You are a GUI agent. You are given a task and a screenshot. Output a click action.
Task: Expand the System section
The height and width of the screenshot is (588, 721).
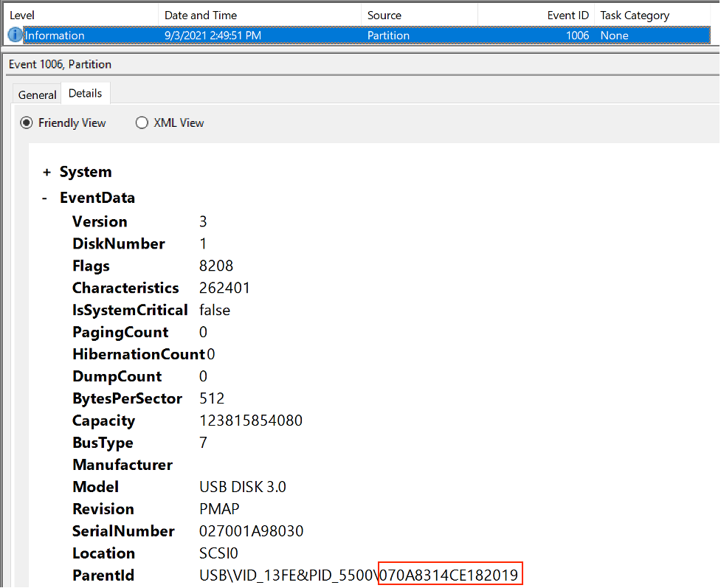[x=47, y=171]
